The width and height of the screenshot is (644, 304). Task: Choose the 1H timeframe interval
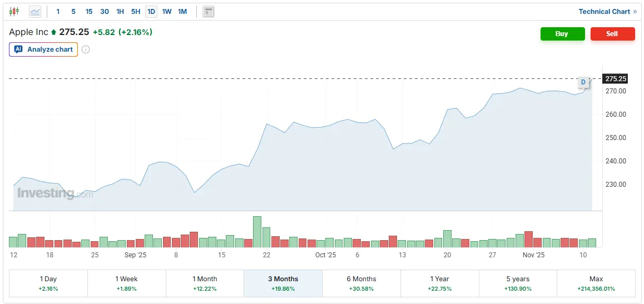tap(120, 12)
